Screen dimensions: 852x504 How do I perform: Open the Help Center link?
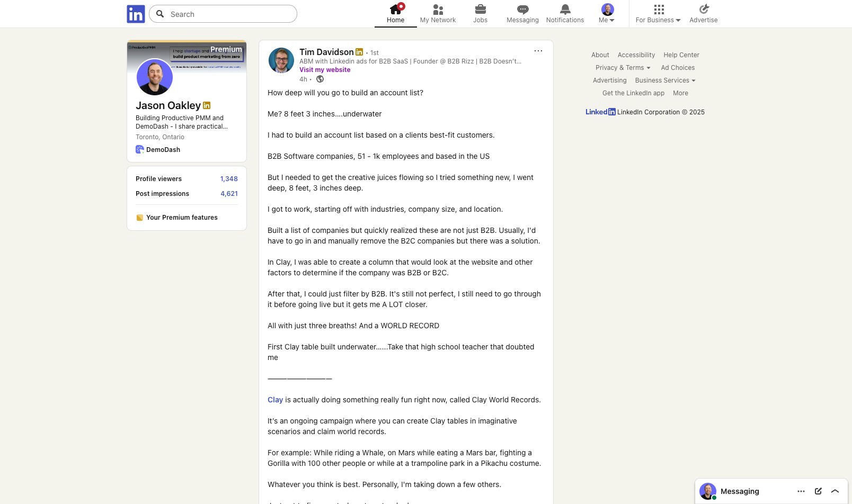681,55
